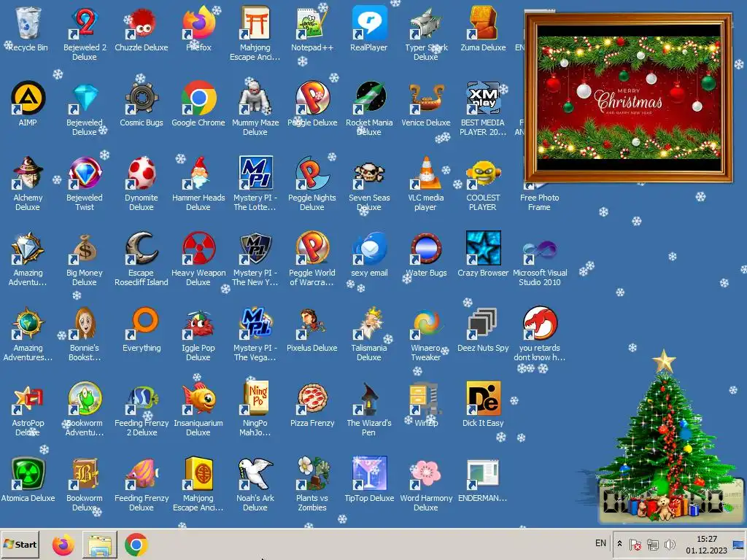Select the Venice Deluxe icon
Image resolution: width=747 pixels, height=560 pixels.
426,98
